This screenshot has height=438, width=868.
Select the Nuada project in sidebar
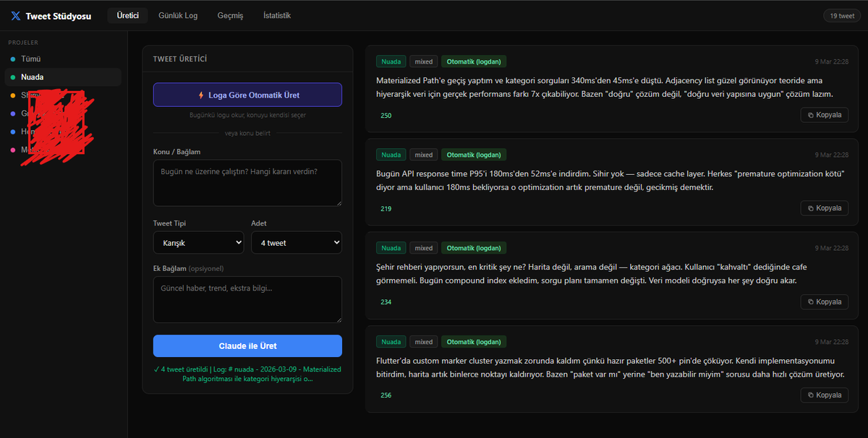63,77
